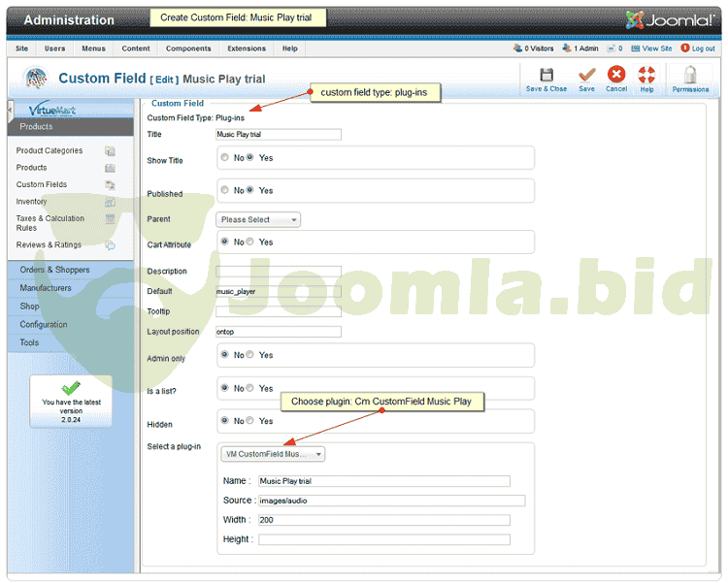Open the Content menu
The width and height of the screenshot is (728, 583).
(x=136, y=49)
